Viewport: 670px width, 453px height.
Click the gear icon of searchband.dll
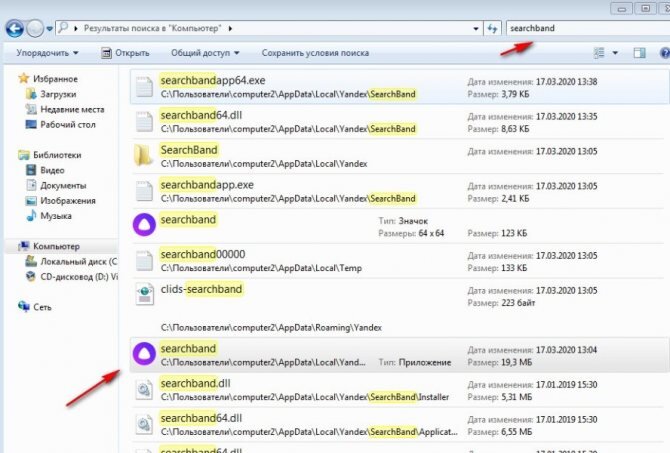point(144,390)
